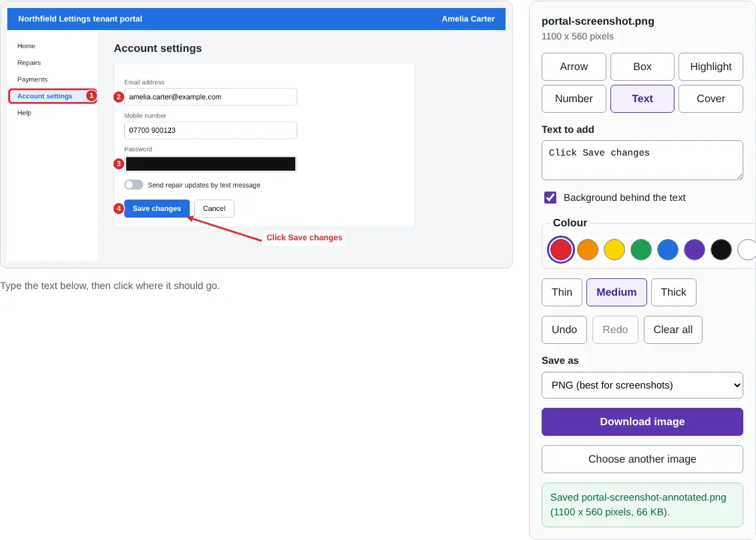
Task: Download the annotated image
Action: click(642, 422)
